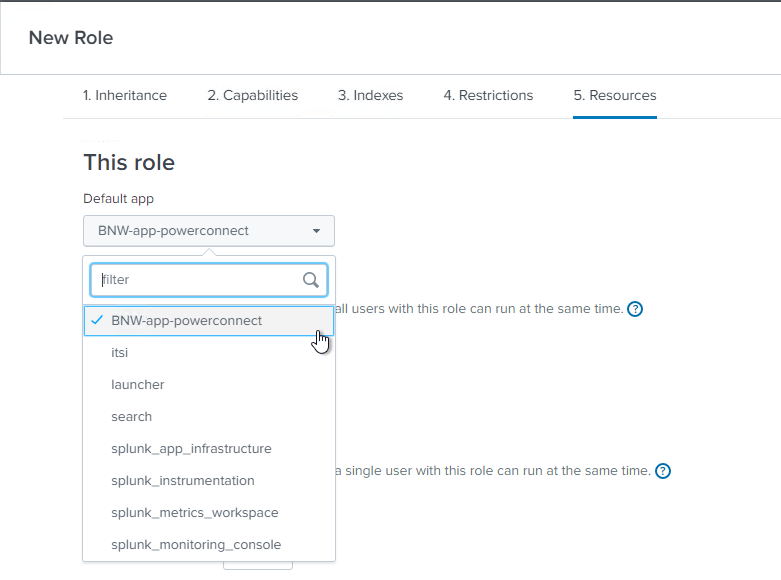Viewport: 781px width, 580px height.
Task: Select the Restrictions tab
Action: pyautogui.click(x=488, y=96)
